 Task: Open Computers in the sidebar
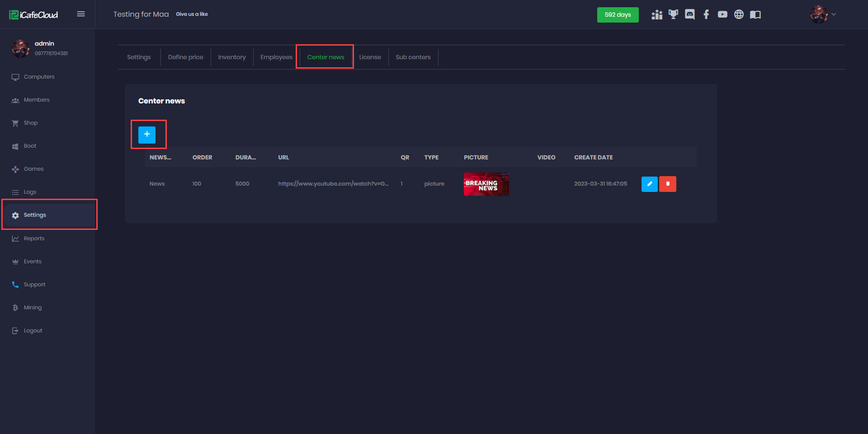39,77
